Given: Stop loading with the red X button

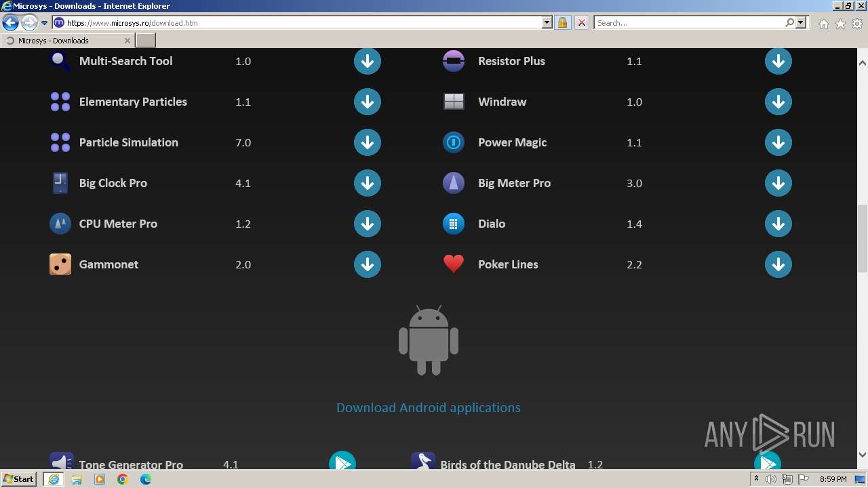Looking at the screenshot, I should [582, 23].
